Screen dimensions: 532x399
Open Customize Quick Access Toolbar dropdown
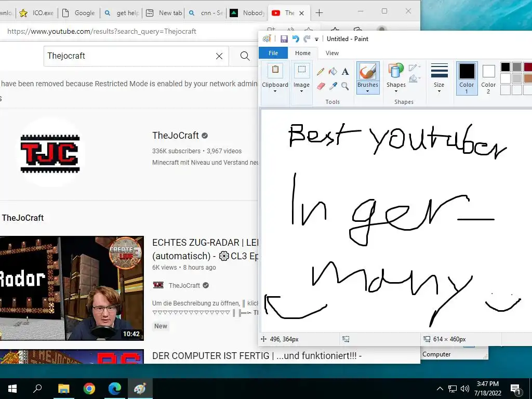tap(316, 39)
